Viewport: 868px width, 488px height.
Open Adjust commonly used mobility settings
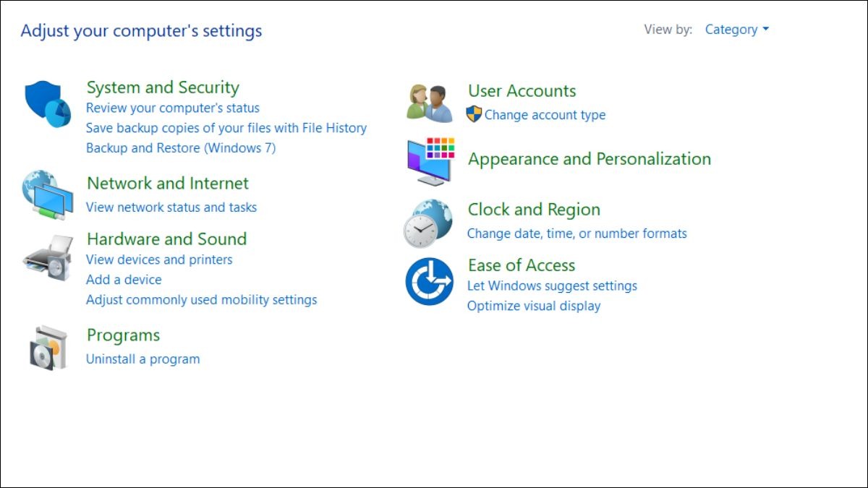click(x=202, y=299)
